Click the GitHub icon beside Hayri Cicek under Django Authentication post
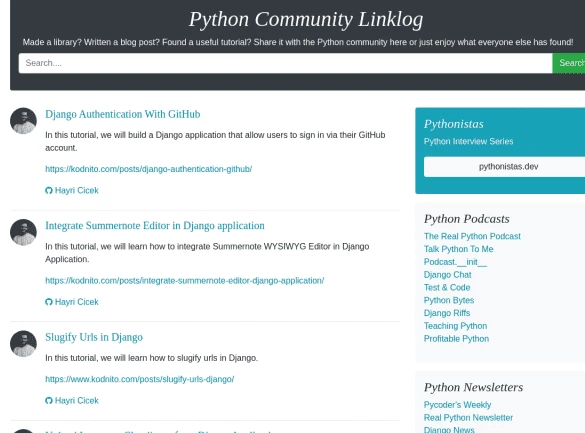 click(x=49, y=191)
